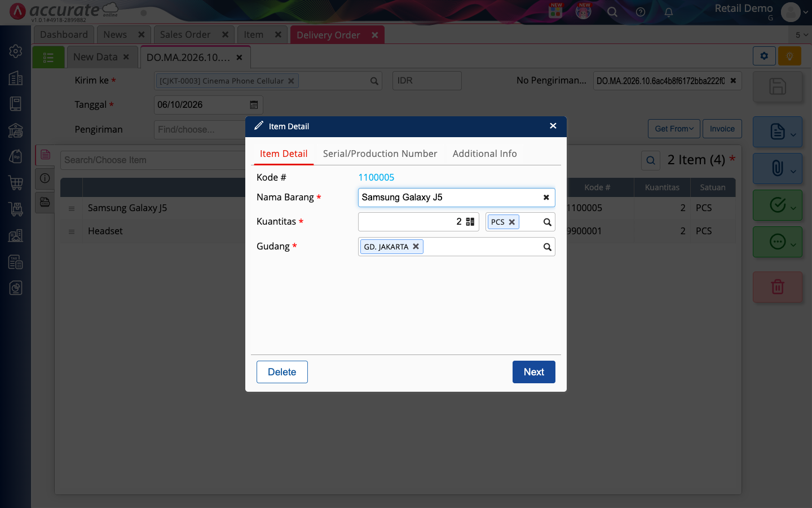Image resolution: width=812 pixels, height=508 pixels.
Task: Expand the Get From dropdown
Action: coord(674,129)
